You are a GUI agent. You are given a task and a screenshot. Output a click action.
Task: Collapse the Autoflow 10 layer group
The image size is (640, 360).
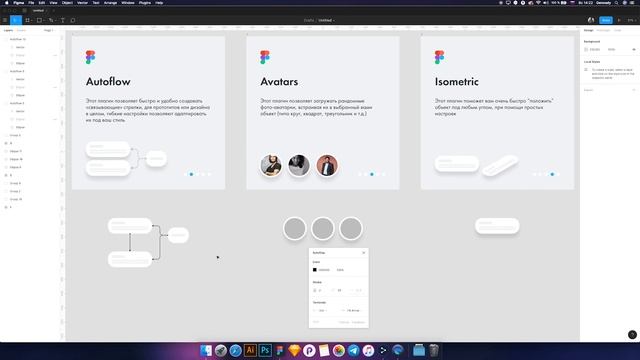point(6,39)
